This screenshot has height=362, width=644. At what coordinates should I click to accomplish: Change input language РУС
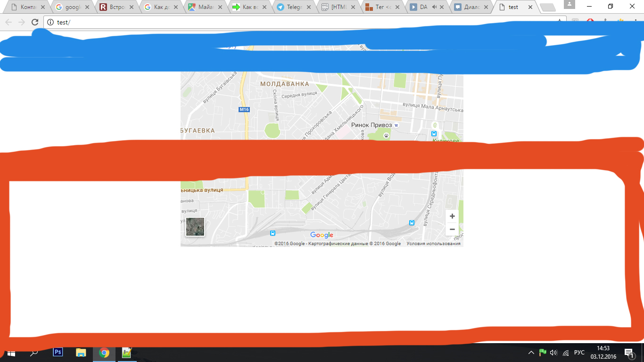pyautogui.click(x=579, y=353)
